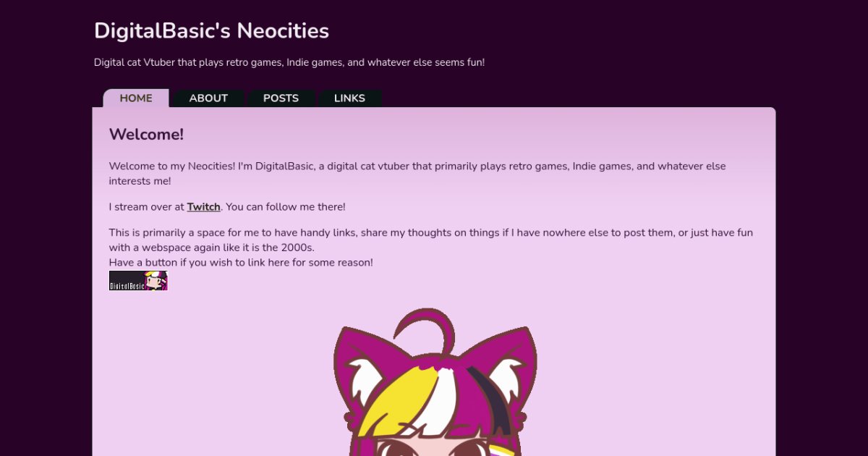868x456 pixels.
Task: Switch to the ABOUT tab
Action: [x=208, y=98]
